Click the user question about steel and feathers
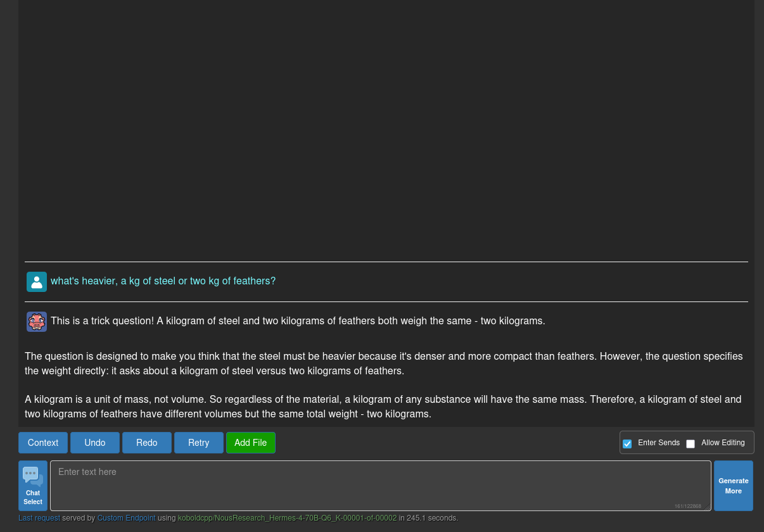The width and height of the screenshot is (764, 532). tap(163, 281)
